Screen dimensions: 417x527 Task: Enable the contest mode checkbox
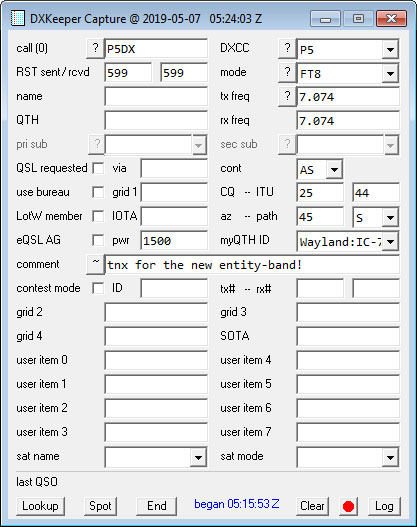click(x=98, y=288)
